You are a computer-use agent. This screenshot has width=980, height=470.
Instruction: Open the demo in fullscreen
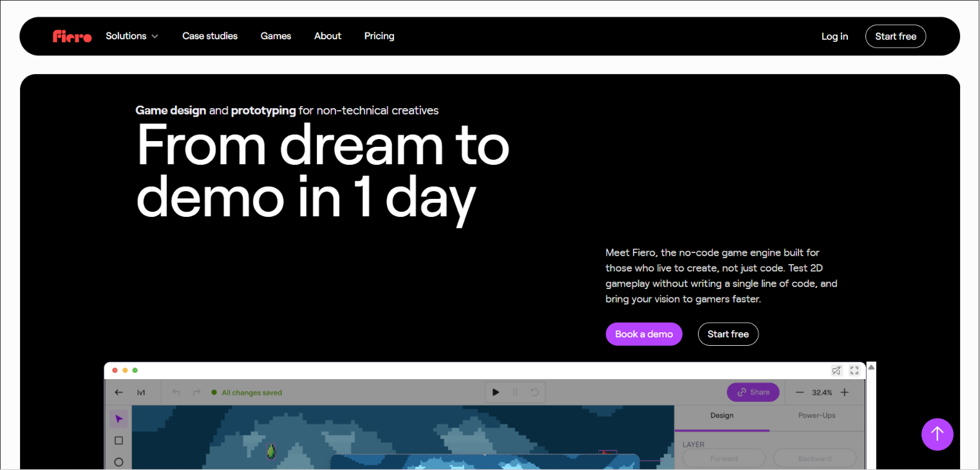click(x=854, y=370)
